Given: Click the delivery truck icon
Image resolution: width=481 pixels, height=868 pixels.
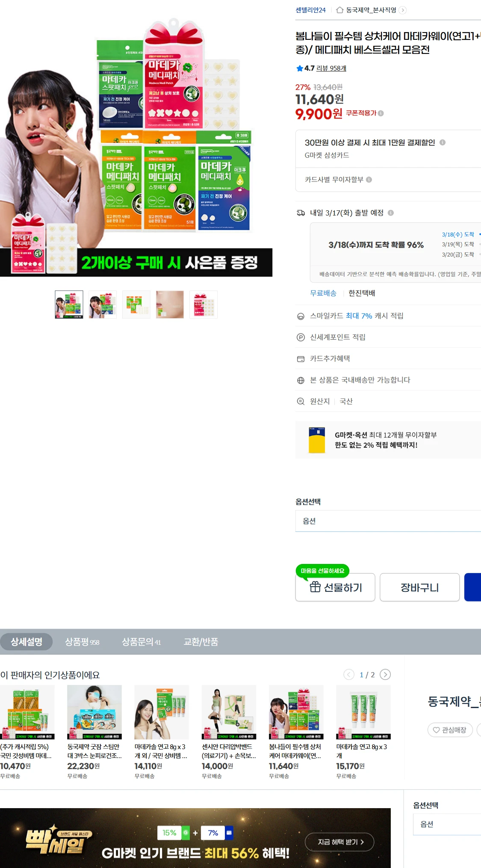Looking at the screenshot, I should (301, 213).
